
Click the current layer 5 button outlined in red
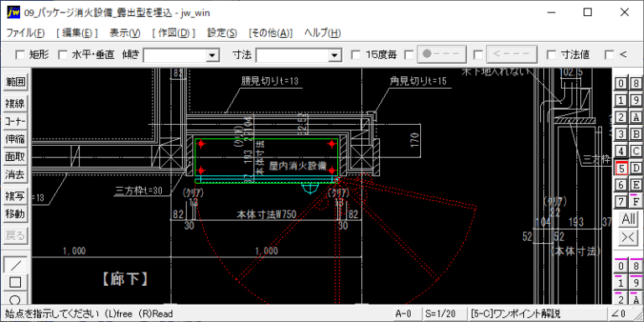(x=621, y=168)
